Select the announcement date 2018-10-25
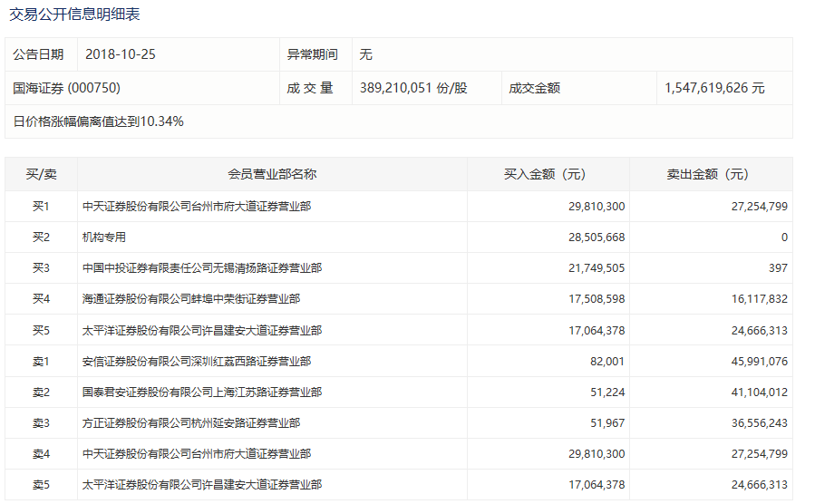 point(121,54)
